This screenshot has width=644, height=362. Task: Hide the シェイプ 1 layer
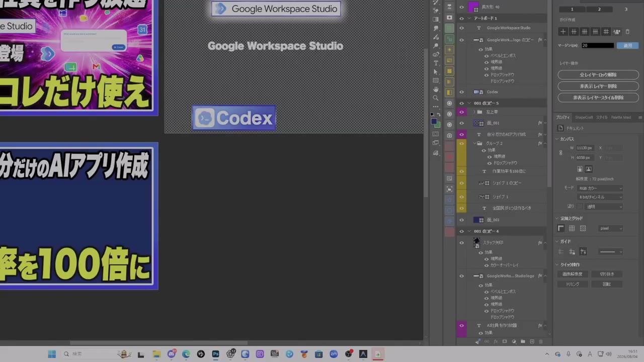[461, 197]
